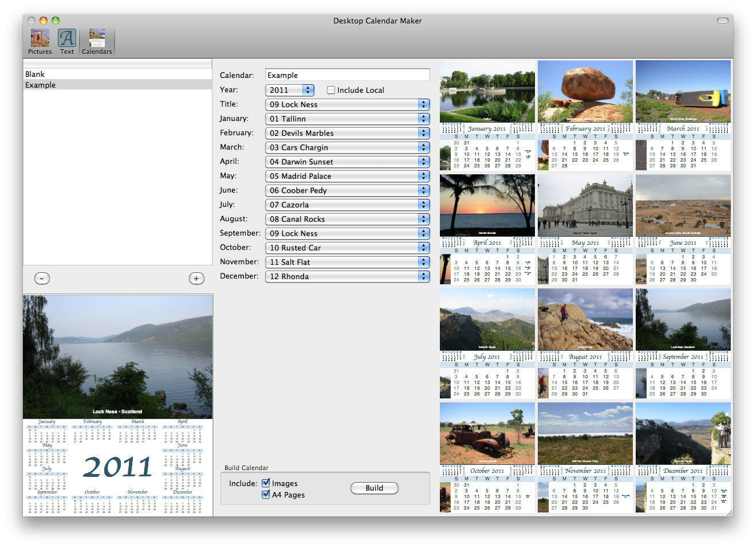The image size is (756, 548).
Task: Select Example in the calendar list
Action: coord(117,85)
